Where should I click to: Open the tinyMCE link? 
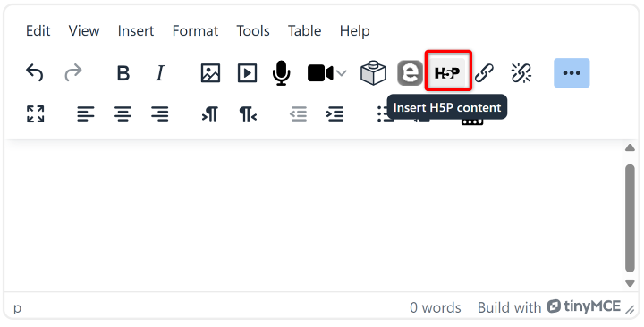[584, 306]
